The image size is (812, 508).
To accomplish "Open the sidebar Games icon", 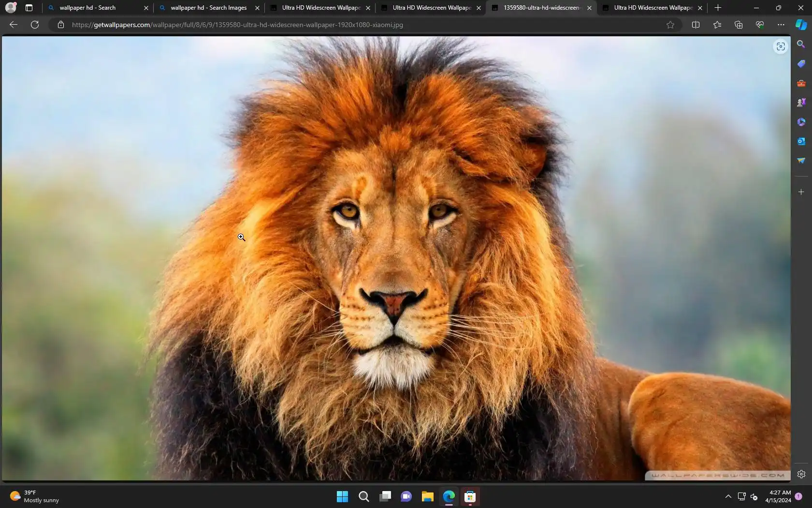I will [x=801, y=103].
